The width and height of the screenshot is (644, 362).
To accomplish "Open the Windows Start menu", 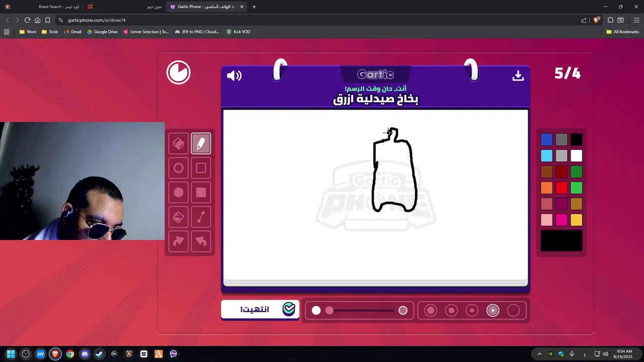I will (x=11, y=354).
